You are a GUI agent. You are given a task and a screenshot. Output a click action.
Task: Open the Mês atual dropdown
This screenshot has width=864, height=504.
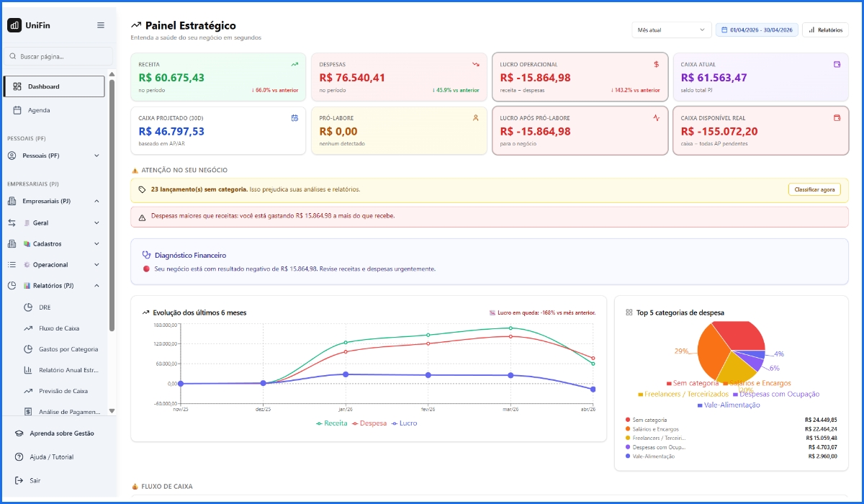pos(671,29)
